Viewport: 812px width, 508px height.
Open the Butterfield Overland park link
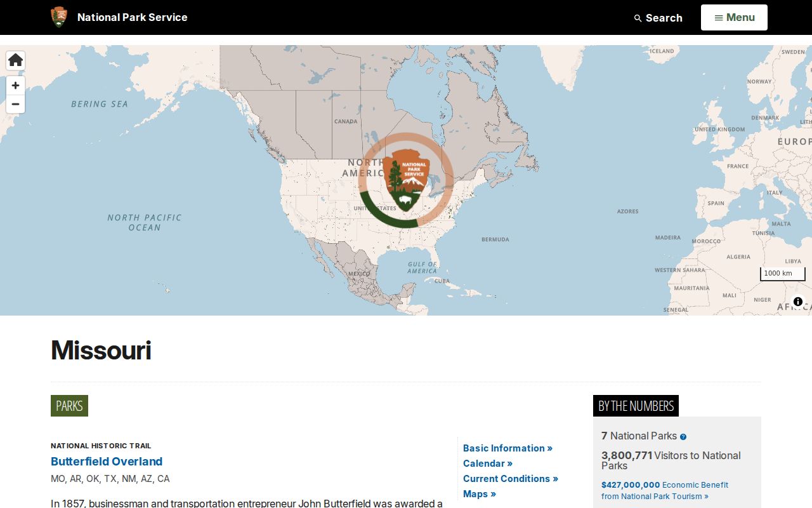pos(107,462)
